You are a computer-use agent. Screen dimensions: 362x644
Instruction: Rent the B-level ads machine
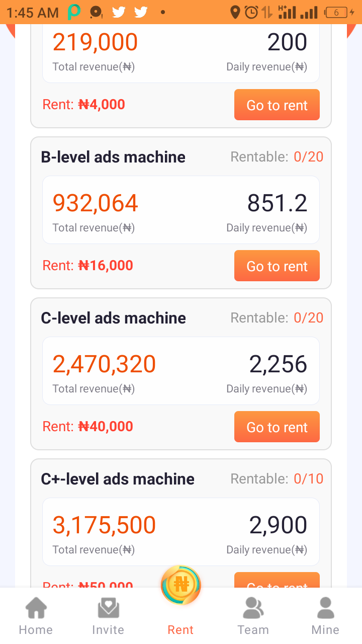(277, 266)
